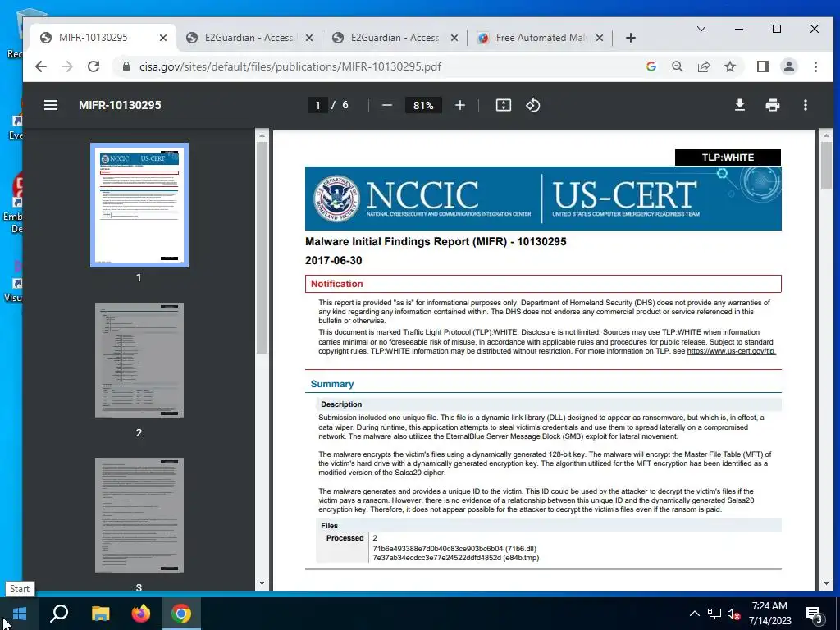840x630 pixels.
Task: Select page 2 thumbnail
Action: coord(139,360)
